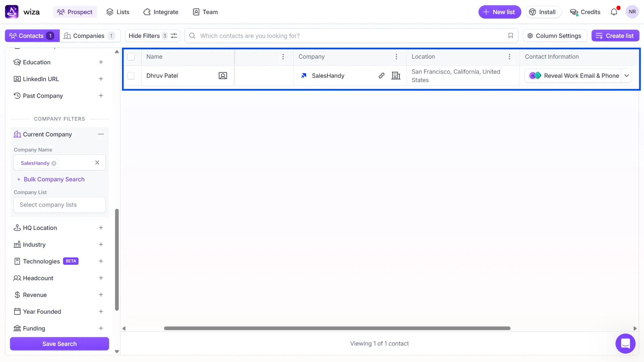644x362 pixels.
Task: Open Column Settings
Action: click(555, 36)
